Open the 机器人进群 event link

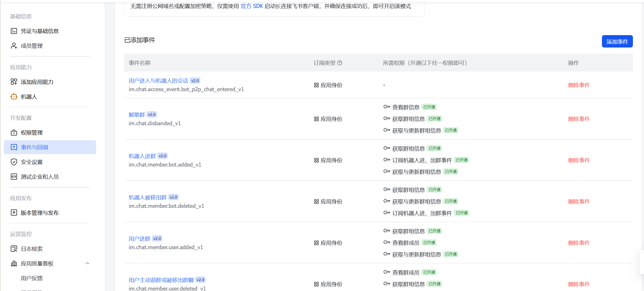tap(142, 156)
